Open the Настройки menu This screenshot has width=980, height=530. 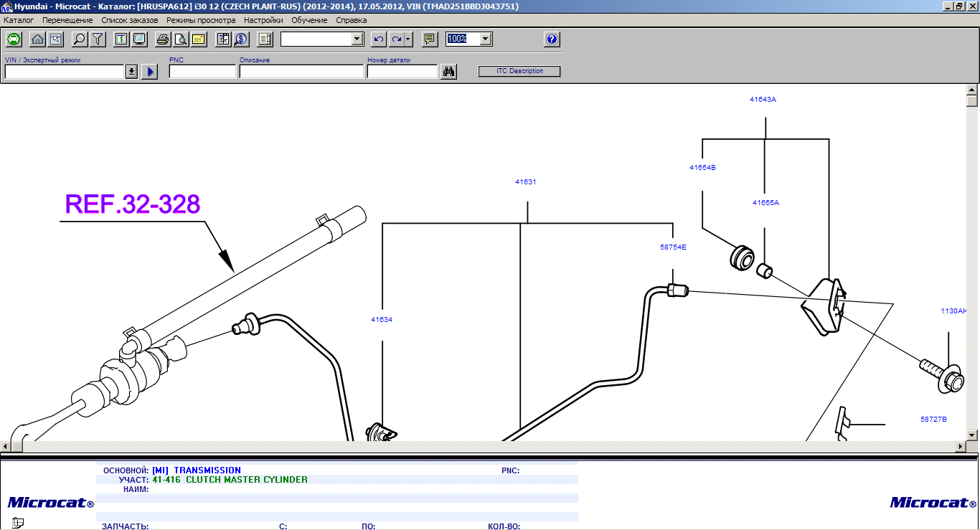[x=263, y=20]
